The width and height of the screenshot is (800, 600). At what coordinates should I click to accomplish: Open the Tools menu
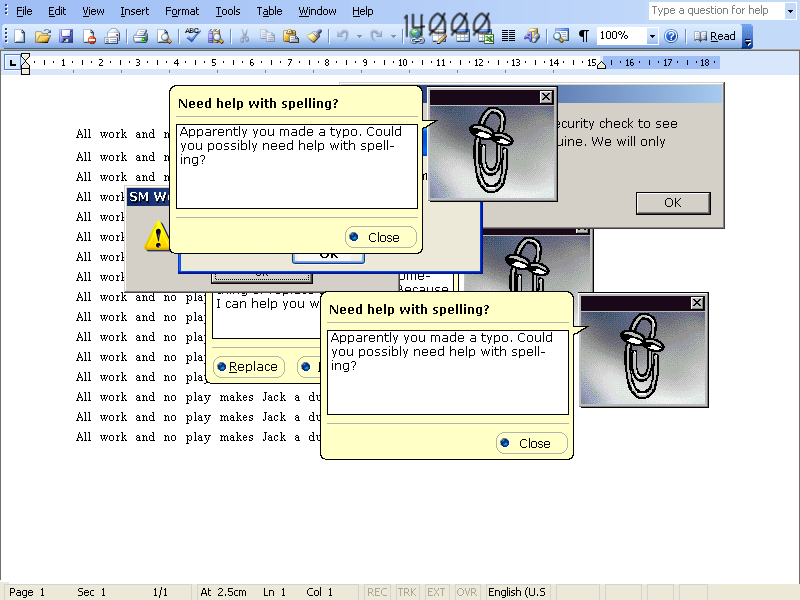tap(228, 11)
